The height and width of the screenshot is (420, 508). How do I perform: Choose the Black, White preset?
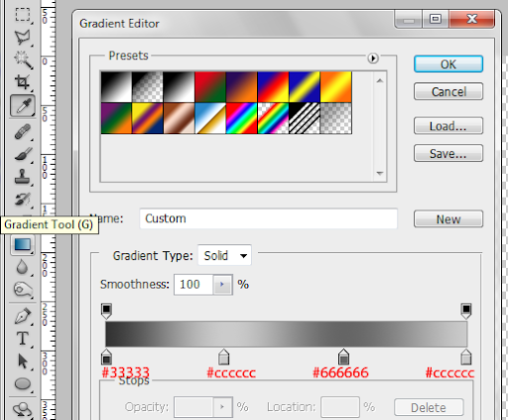(x=179, y=87)
